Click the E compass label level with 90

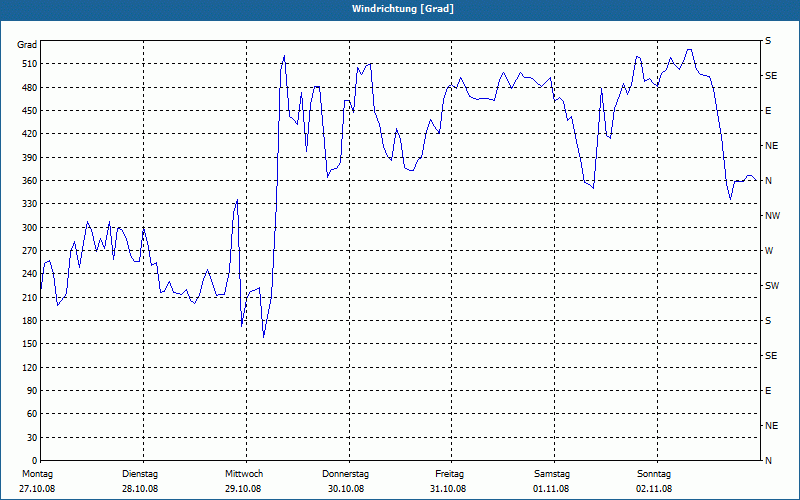[768, 391]
